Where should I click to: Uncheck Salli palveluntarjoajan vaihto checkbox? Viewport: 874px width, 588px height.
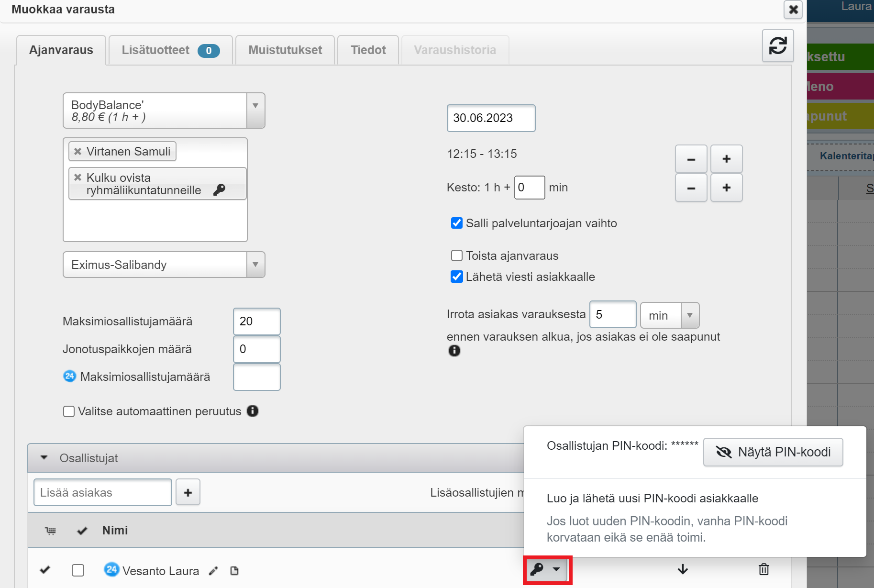(457, 223)
